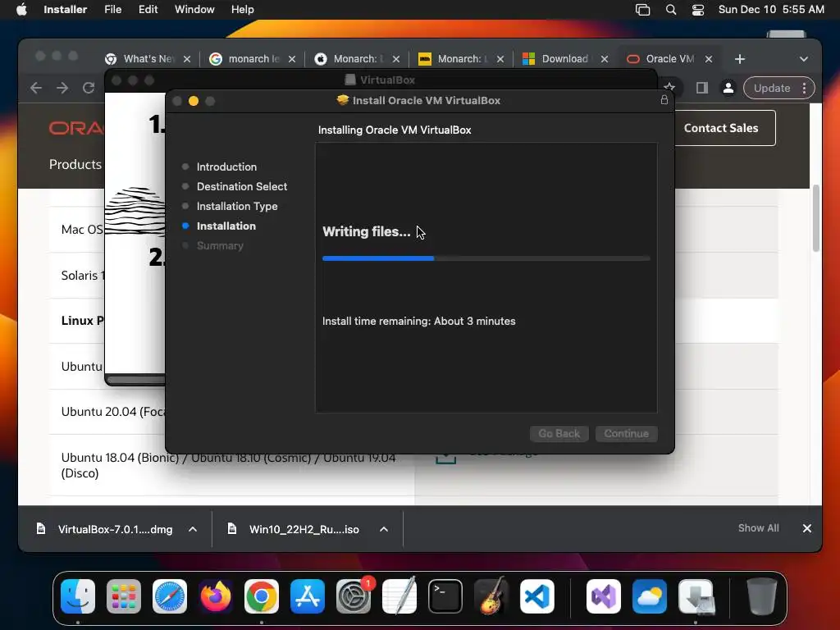
Task: Open TextEdit in the Dock
Action: tap(399, 596)
